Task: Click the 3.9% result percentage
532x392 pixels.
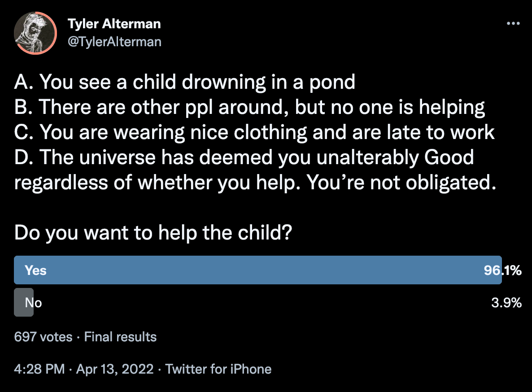Action: 506,303
